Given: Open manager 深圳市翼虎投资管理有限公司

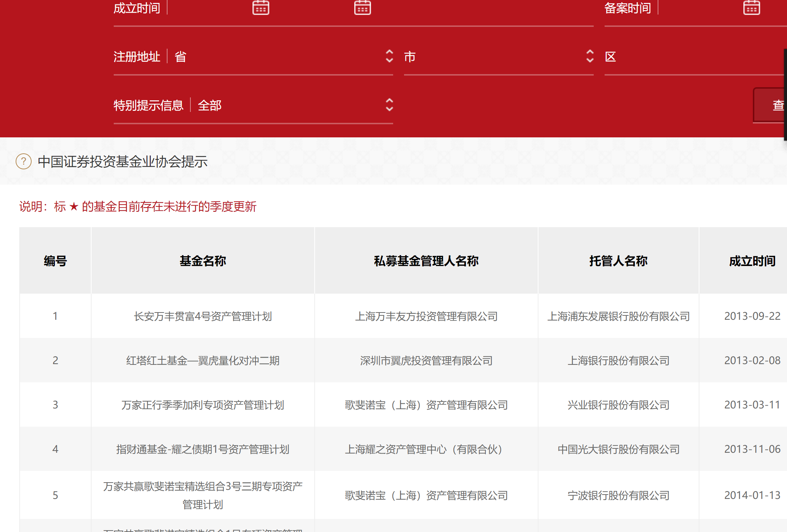Looking at the screenshot, I should tap(426, 360).
